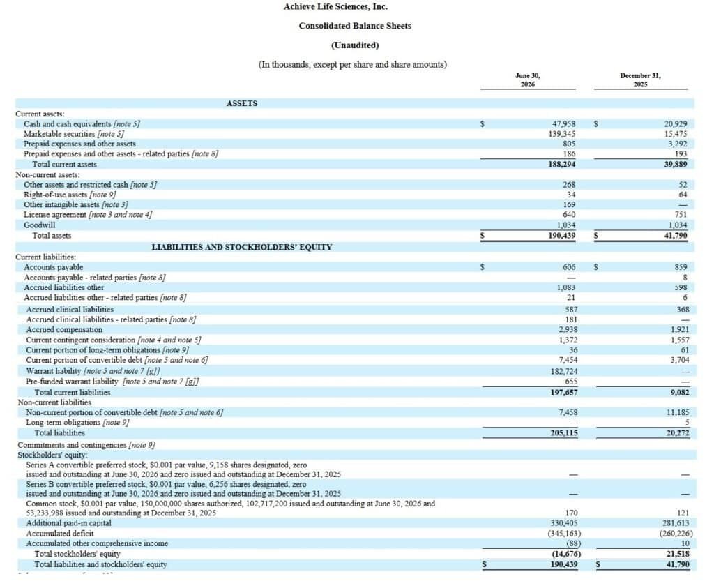The image size is (714, 588).
Task: Select the Series B convertible preferred stock description
Action: pyautogui.click(x=183, y=489)
